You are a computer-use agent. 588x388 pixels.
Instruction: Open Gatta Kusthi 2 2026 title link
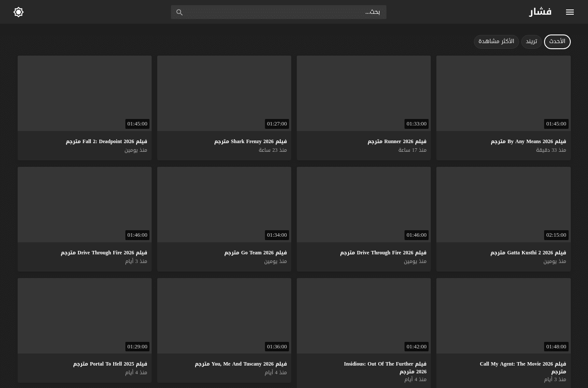(528, 253)
